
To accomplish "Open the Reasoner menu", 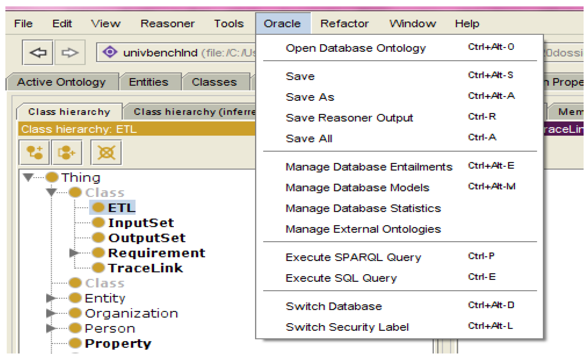I will [168, 24].
